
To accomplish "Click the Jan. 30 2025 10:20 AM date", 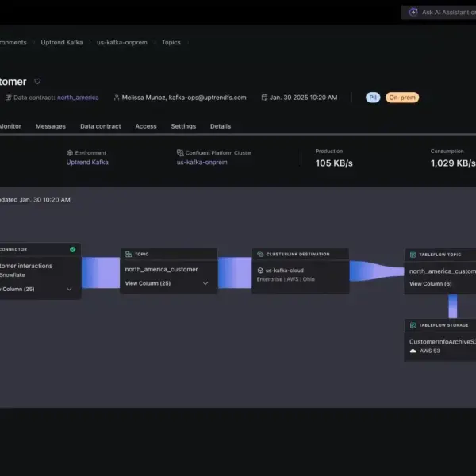I will [304, 98].
